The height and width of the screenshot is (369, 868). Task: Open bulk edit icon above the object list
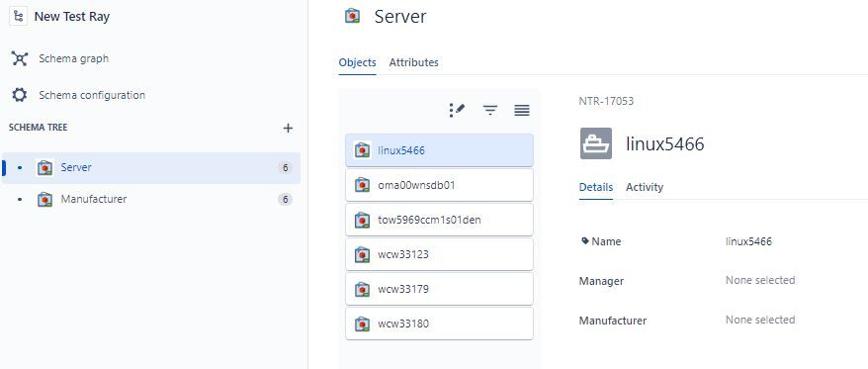(x=457, y=110)
